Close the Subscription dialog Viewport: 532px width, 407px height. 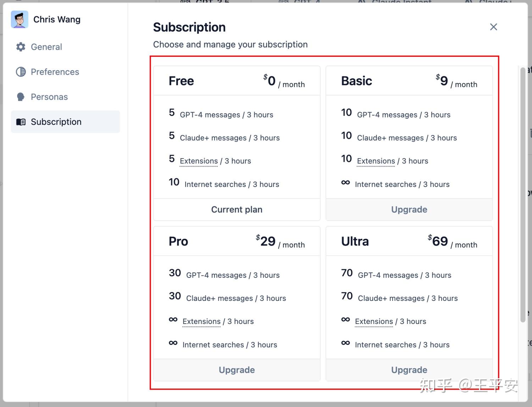[493, 27]
